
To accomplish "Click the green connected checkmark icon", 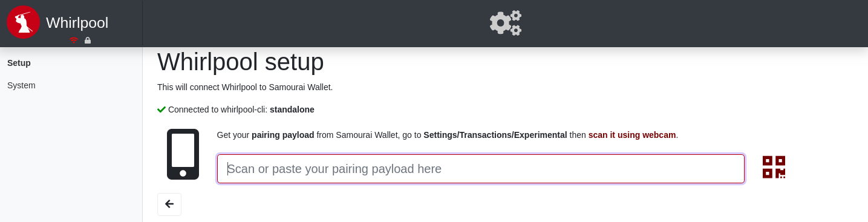I will [162, 109].
